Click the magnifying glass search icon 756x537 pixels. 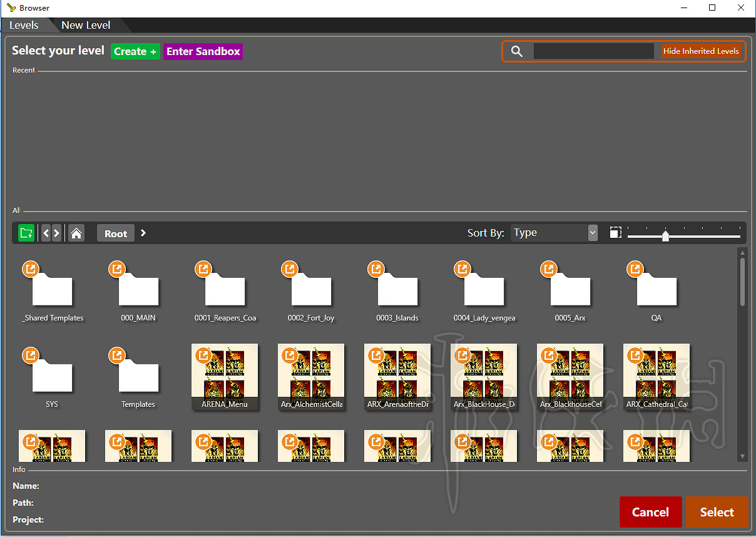(517, 51)
